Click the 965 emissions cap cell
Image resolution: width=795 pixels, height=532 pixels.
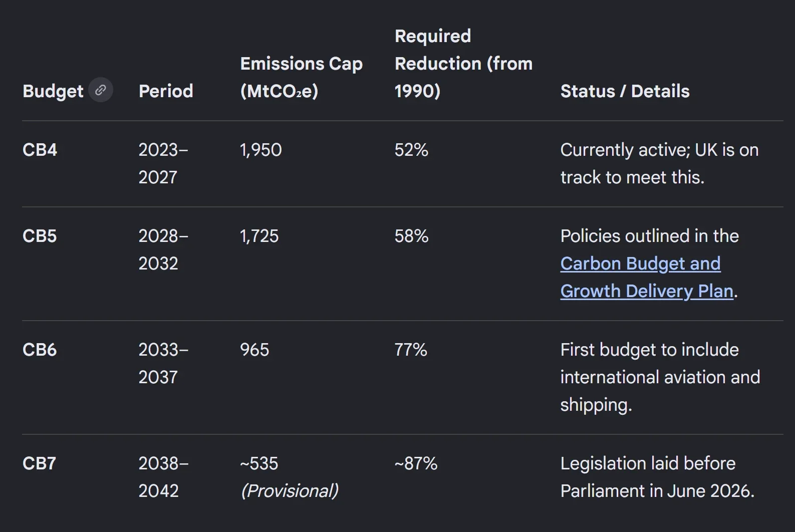click(254, 350)
